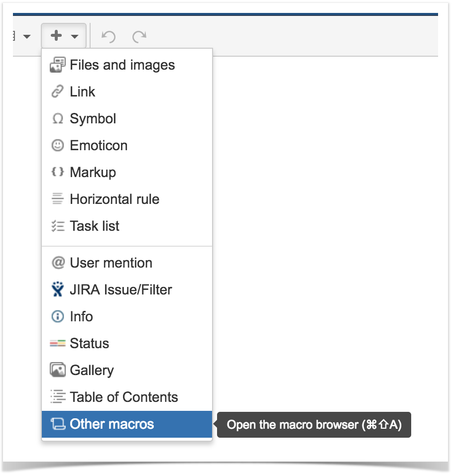
Task: Click the Table of Contents icon
Action: point(57,397)
